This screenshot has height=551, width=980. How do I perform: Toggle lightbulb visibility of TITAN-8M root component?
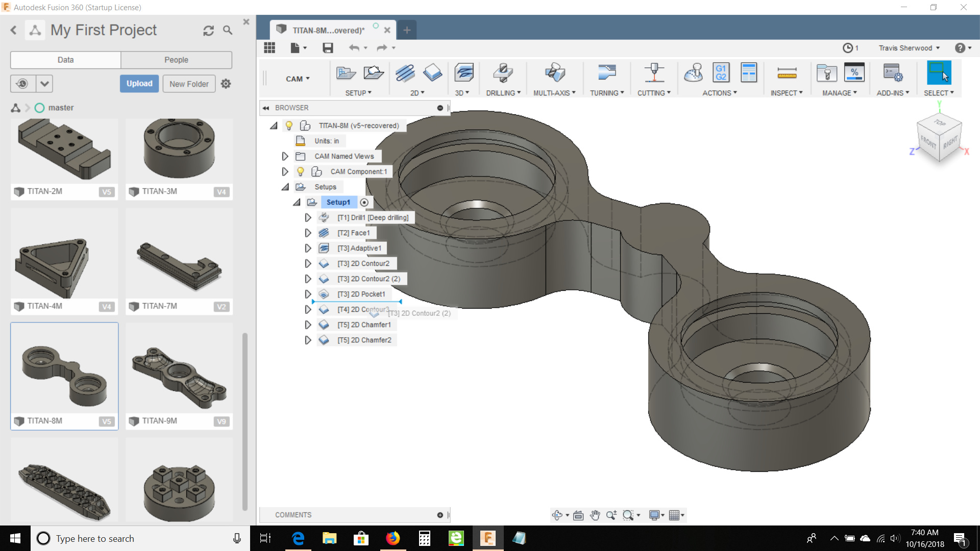[289, 126]
